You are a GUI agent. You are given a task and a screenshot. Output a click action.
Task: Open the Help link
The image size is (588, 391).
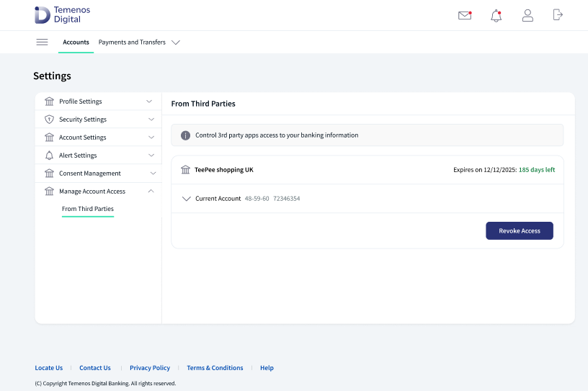coord(267,368)
